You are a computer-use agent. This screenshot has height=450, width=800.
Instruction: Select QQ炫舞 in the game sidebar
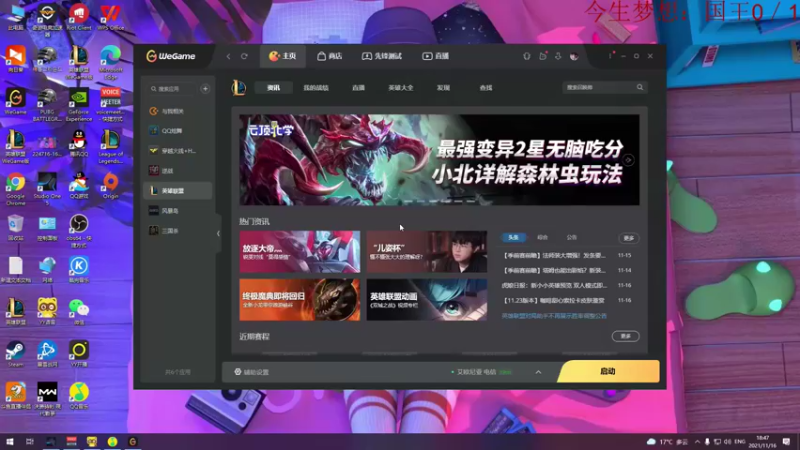tap(178, 131)
